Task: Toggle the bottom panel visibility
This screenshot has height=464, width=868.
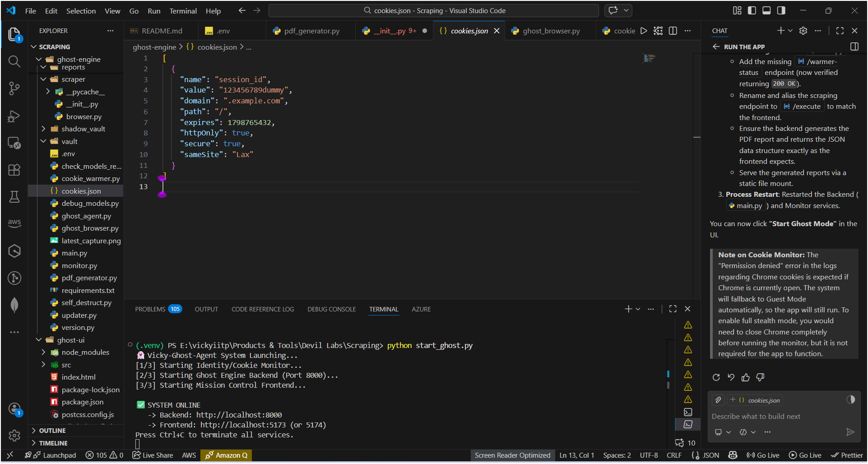Action: click(x=766, y=10)
